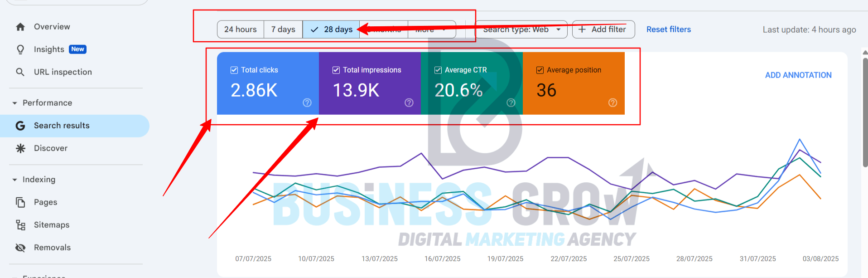Click the 28/07/2025 axis date label
The width and height of the screenshot is (868, 278).
coord(694,259)
